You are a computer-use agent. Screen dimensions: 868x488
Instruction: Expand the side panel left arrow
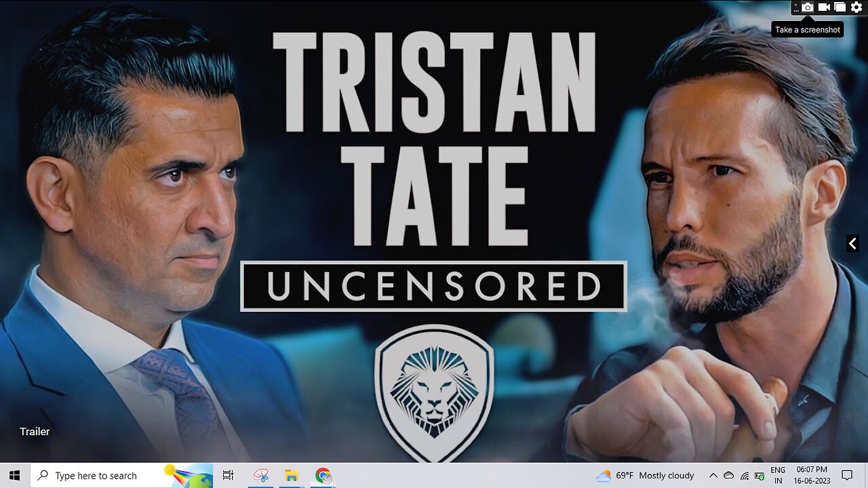pos(853,243)
